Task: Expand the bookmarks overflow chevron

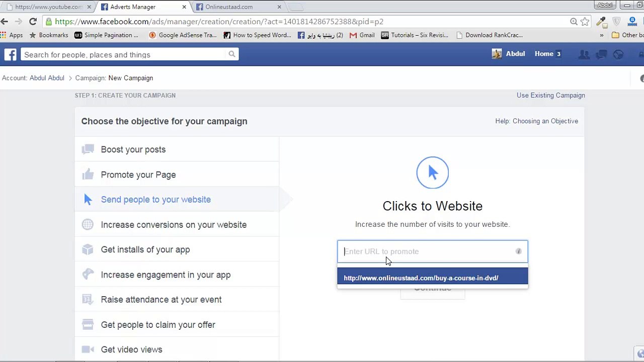Action: click(x=601, y=35)
